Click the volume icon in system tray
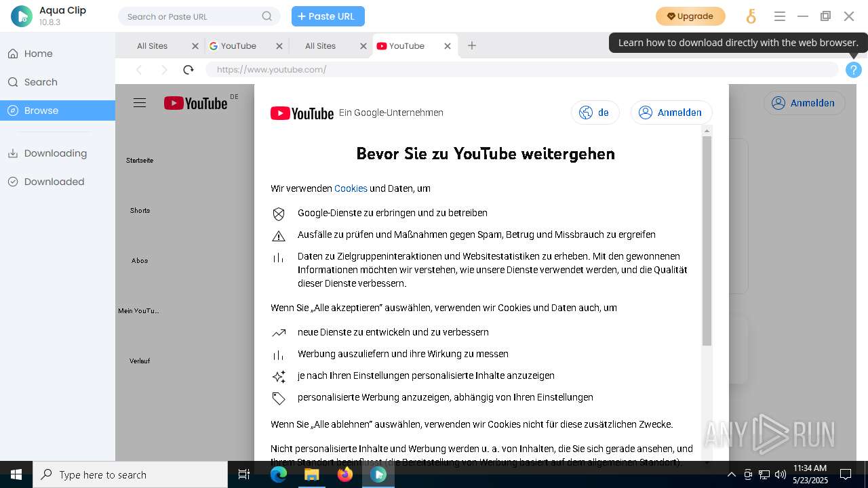The width and height of the screenshot is (868, 488). coord(781,474)
